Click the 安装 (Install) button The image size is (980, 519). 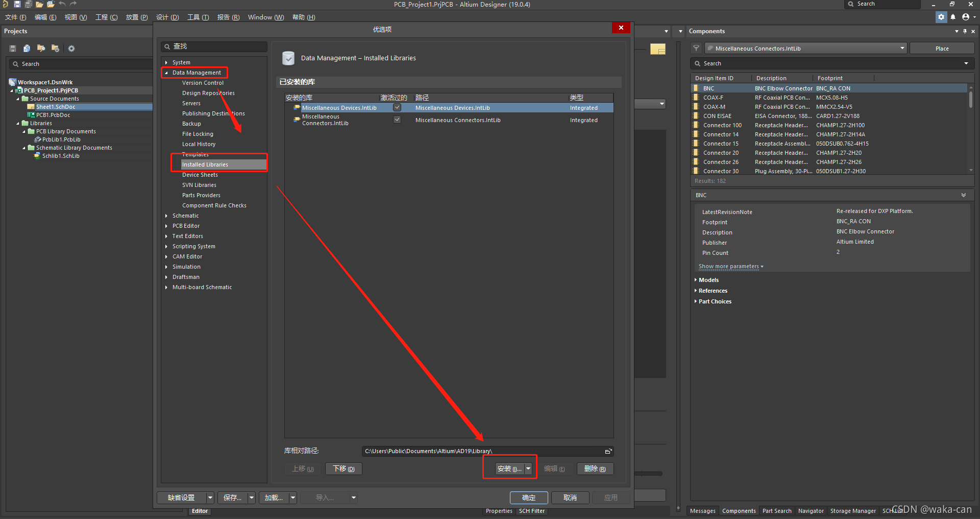tap(509, 468)
